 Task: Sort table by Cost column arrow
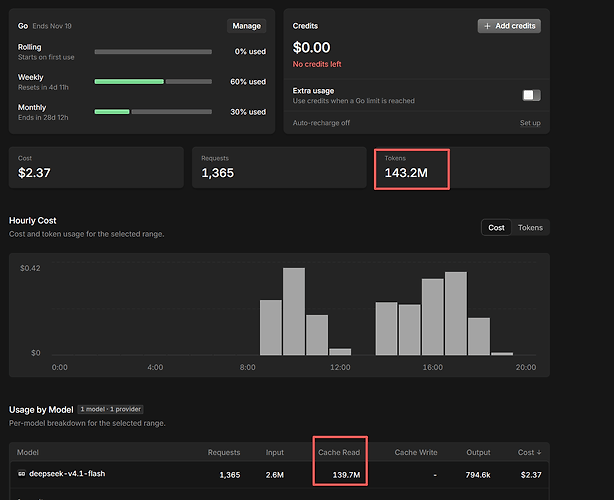click(x=539, y=452)
